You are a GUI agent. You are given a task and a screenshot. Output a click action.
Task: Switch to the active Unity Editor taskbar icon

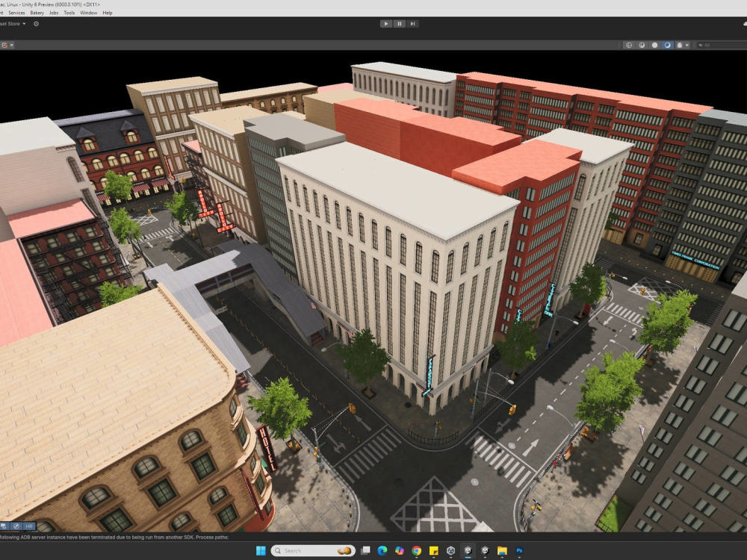click(x=468, y=550)
